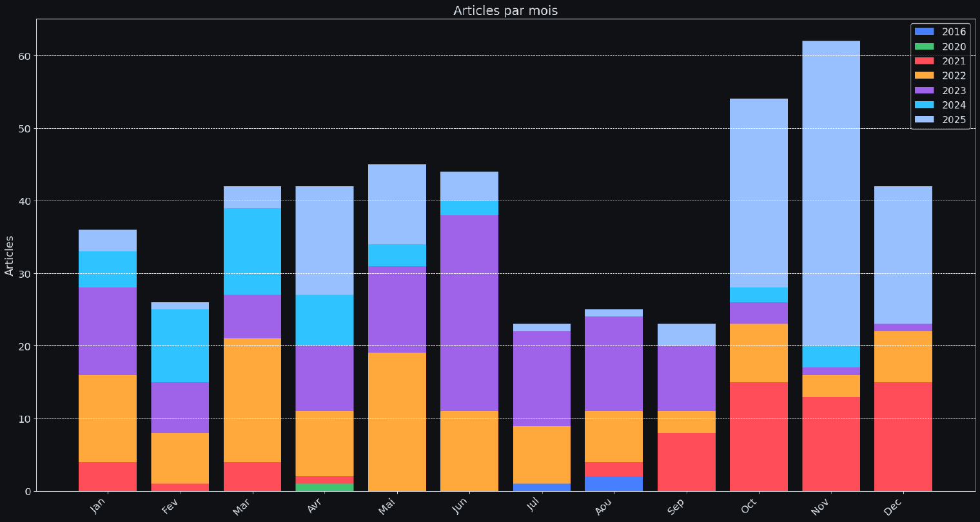Click the 2024 legend label text
The height and width of the screenshot is (522, 980).
pos(954,105)
